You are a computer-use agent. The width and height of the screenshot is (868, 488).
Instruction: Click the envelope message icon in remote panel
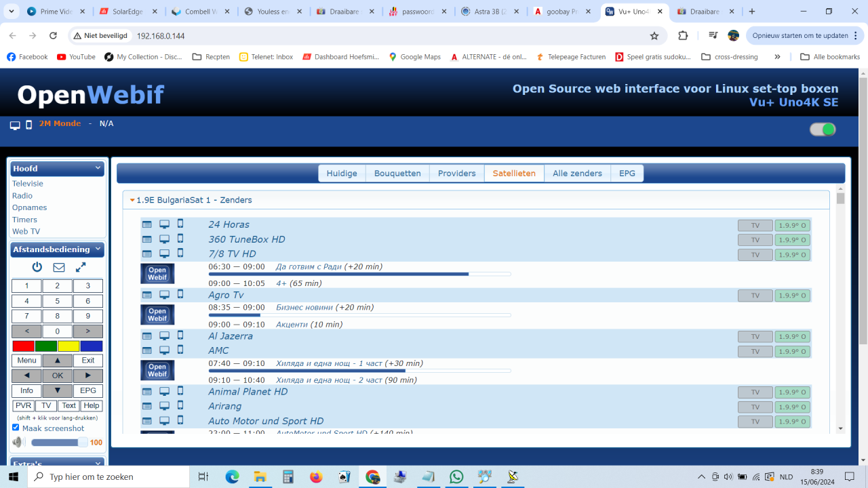click(59, 267)
